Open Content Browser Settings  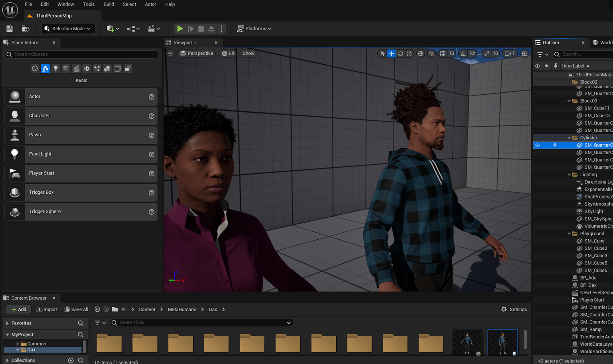(x=514, y=310)
